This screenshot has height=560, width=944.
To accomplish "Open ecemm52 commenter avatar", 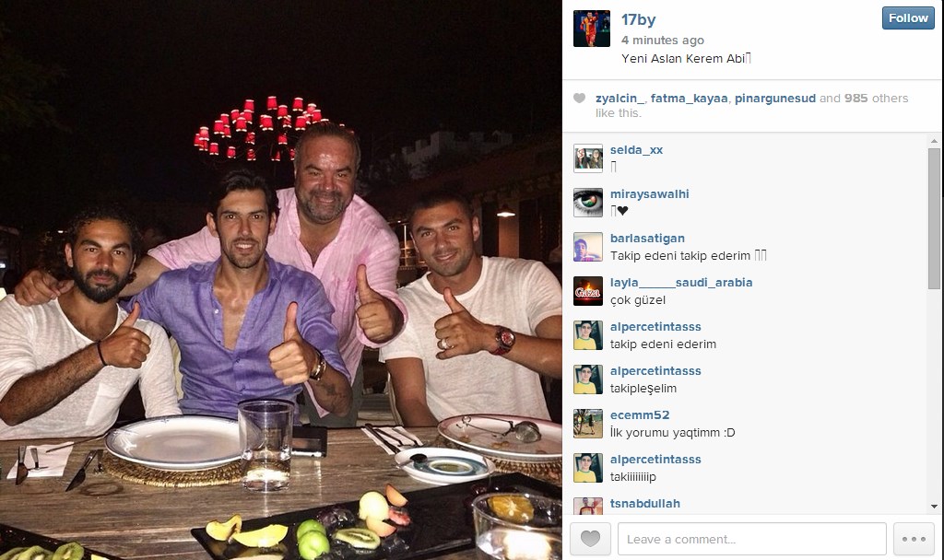I will pos(587,424).
